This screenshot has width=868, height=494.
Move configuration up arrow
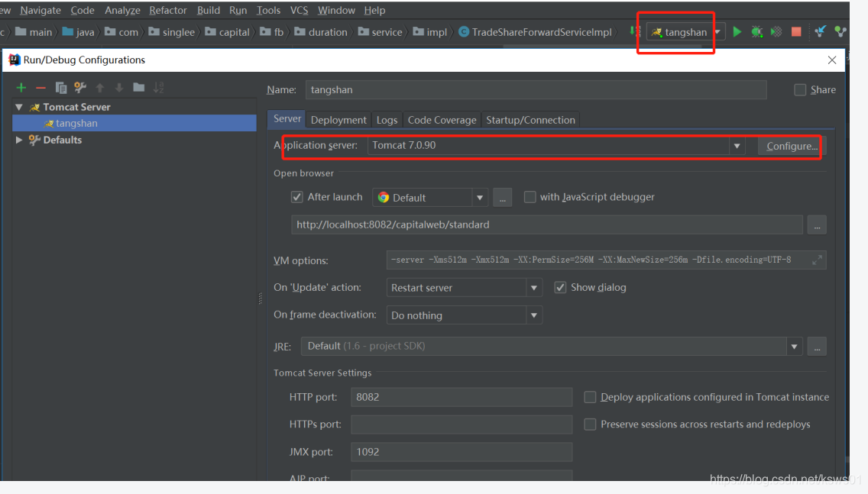99,87
